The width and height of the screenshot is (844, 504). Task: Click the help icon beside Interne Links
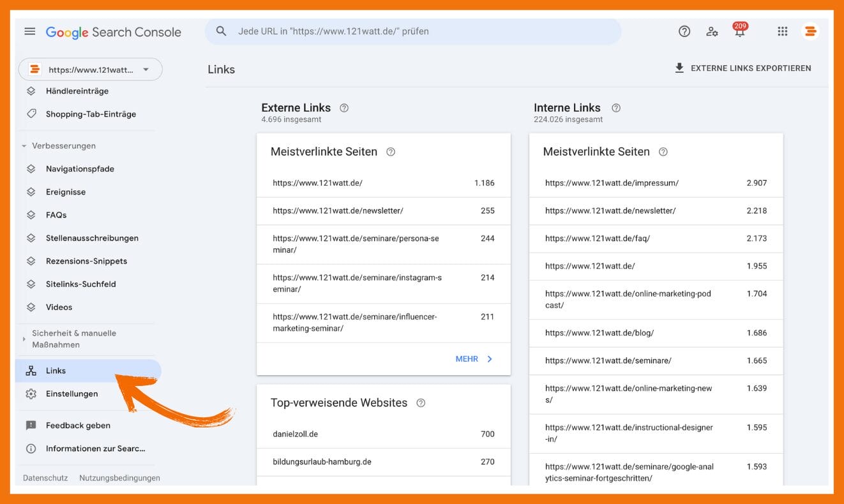tap(615, 108)
